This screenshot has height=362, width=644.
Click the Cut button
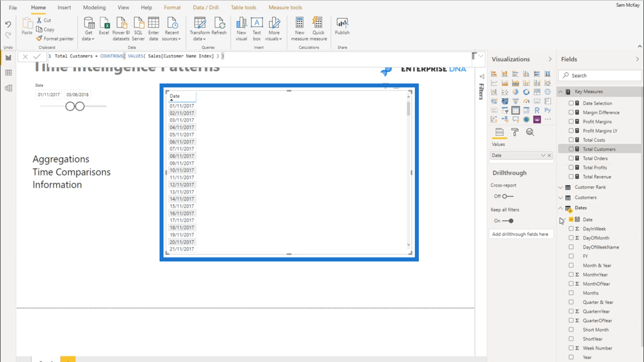[x=44, y=20]
